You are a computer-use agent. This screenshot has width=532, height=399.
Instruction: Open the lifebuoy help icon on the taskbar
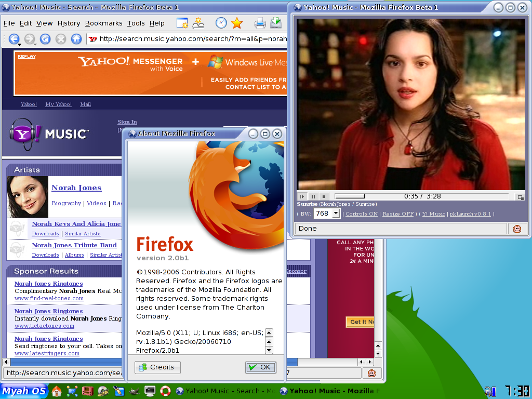pos(165,391)
